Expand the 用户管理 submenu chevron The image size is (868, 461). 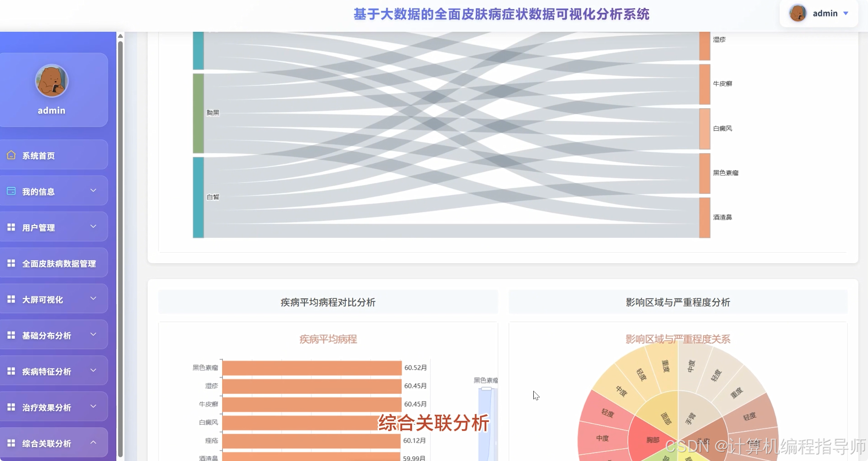[94, 227]
